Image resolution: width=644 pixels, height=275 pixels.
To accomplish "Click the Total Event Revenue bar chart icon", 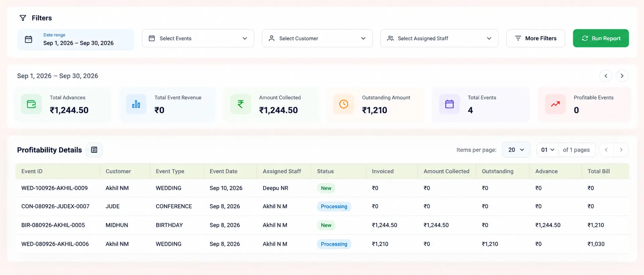I will click(x=136, y=104).
